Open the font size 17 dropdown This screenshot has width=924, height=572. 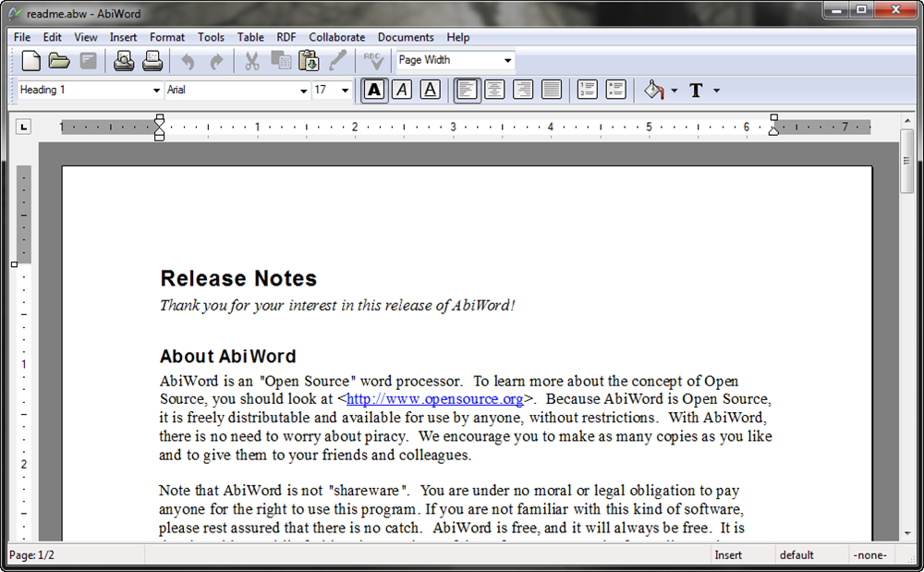345,91
